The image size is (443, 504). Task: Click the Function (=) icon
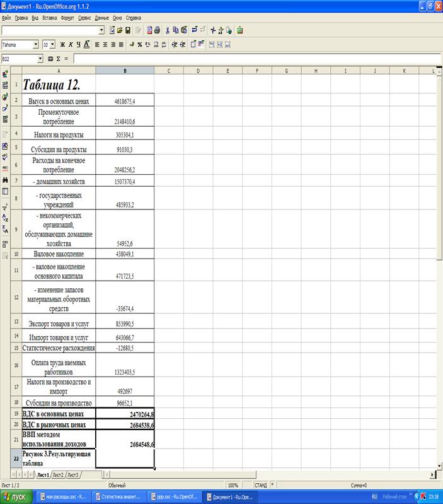point(66,59)
